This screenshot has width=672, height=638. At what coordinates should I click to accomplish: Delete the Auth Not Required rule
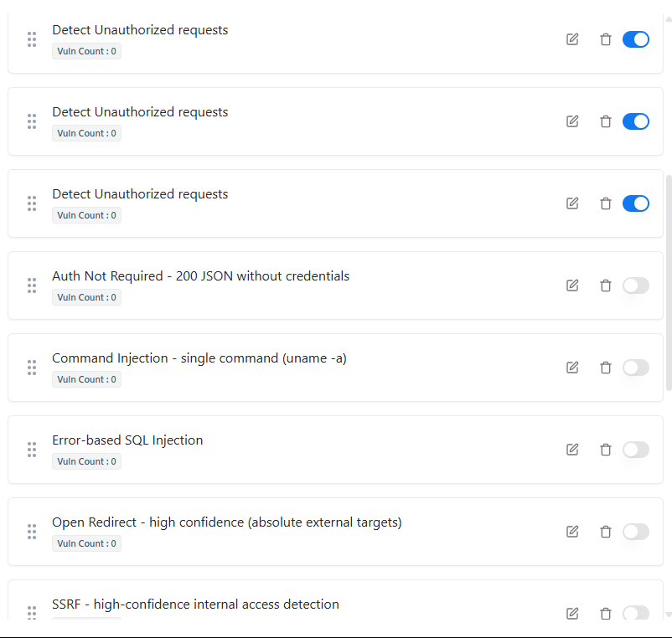tap(606, 286)
